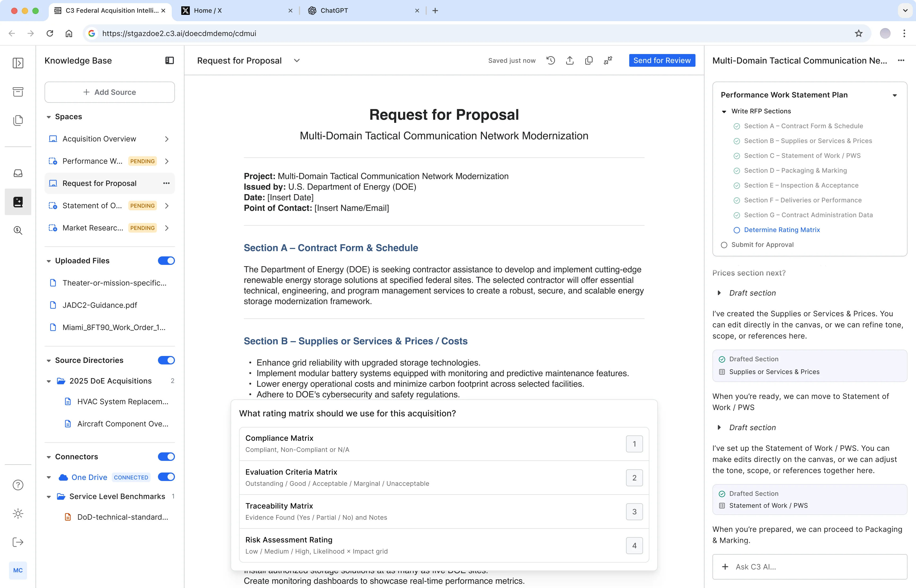Screen dimensions: 916x588
Task: Click the export upload icon
Action: pyautogui.click(x=570, y=60)
